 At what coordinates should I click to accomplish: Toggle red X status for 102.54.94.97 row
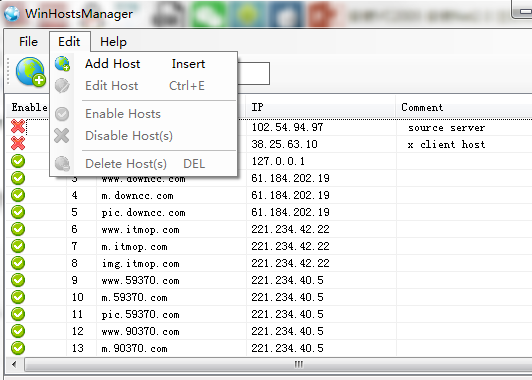coord(18,127)
